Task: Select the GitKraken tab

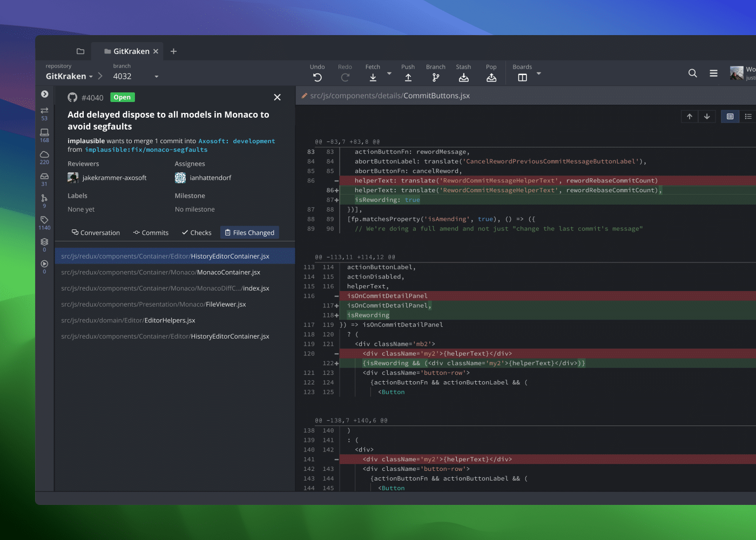Action: (127, 51)
